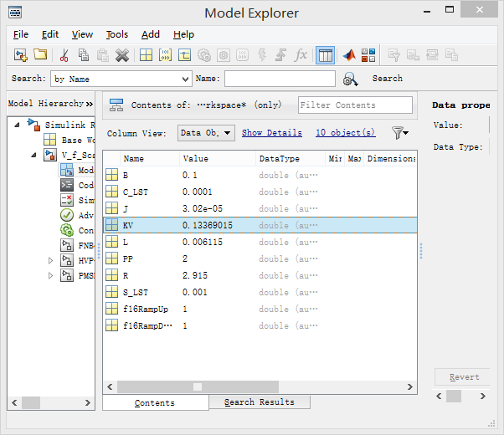Select the Advice checkmark tree item
The height and width of the screenshot is (435, 504).
click(x=77, y=215)
